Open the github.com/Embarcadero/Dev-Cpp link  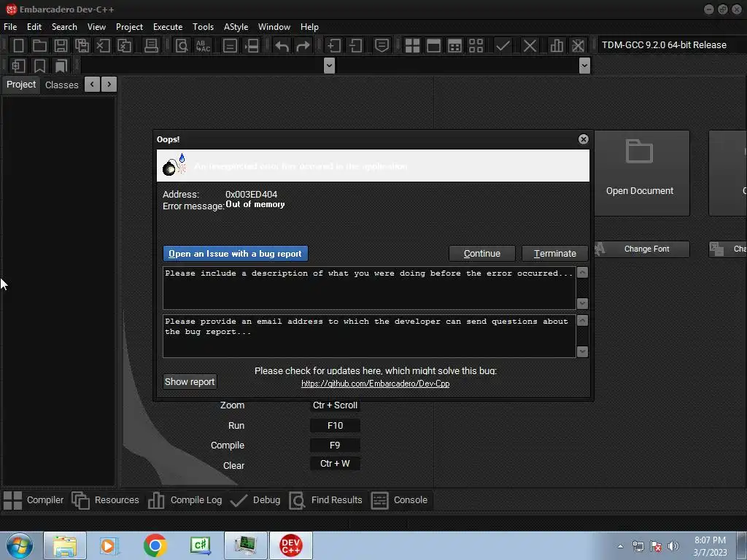[x=376, y=384]
